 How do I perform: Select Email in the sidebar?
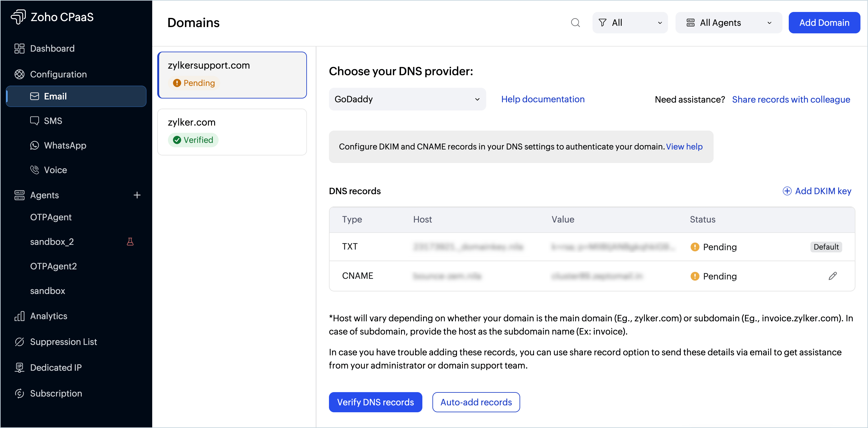(76, 96)
